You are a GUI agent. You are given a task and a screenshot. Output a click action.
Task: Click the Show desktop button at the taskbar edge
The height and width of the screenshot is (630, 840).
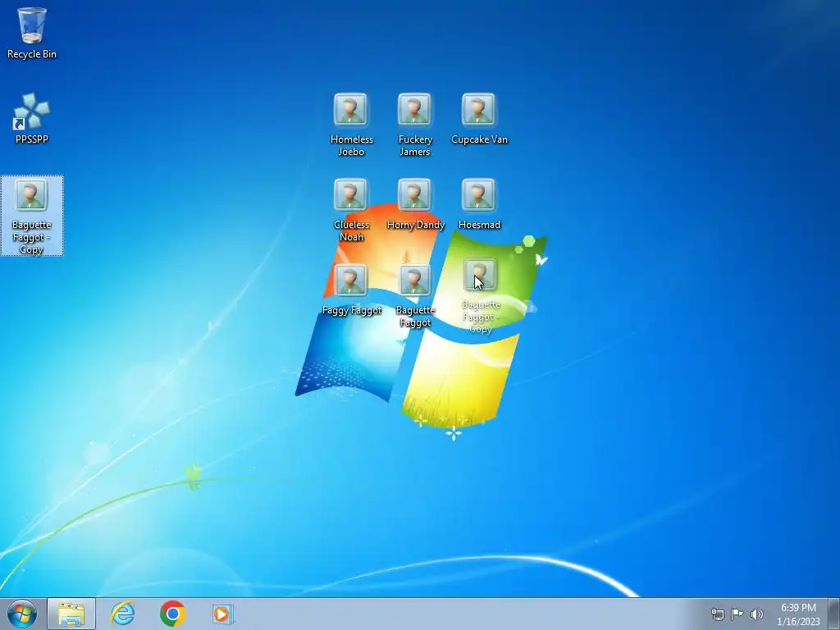click(834, 614)
